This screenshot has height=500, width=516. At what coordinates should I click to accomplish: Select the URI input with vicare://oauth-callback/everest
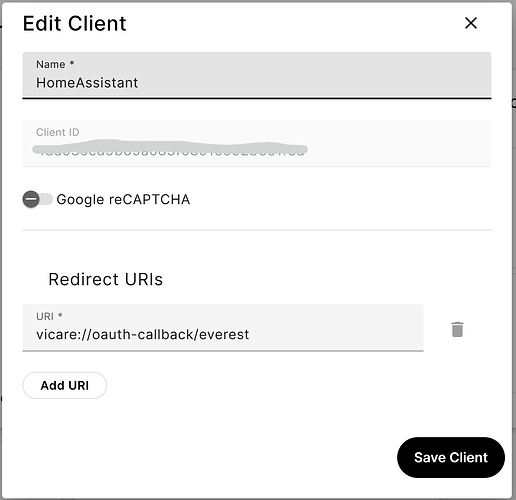223,328
